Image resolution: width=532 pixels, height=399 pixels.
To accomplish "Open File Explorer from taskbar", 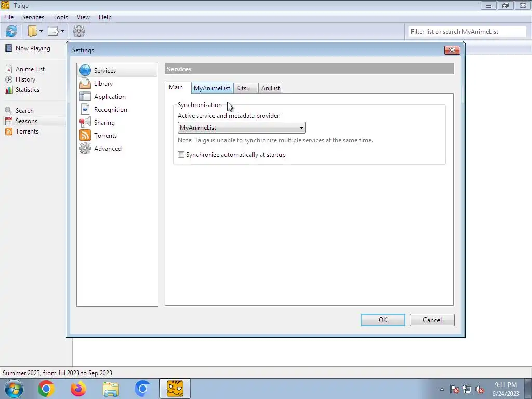I will coord(111,389).
